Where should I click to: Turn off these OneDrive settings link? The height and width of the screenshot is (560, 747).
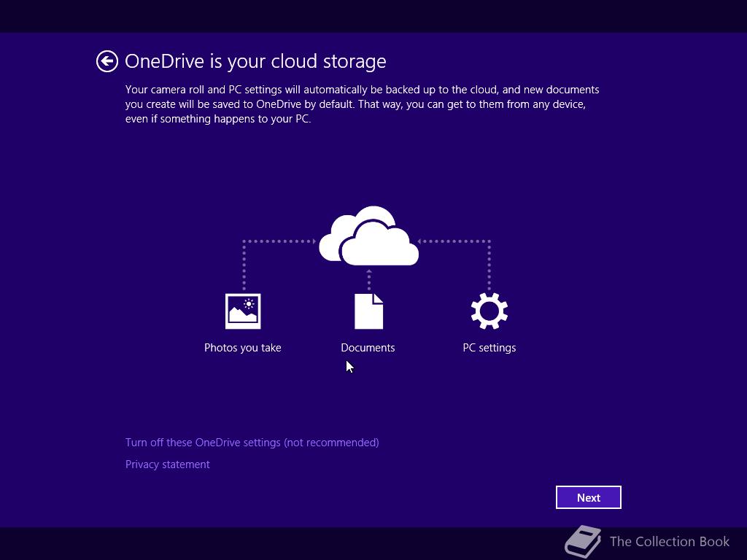pos(252,443)
